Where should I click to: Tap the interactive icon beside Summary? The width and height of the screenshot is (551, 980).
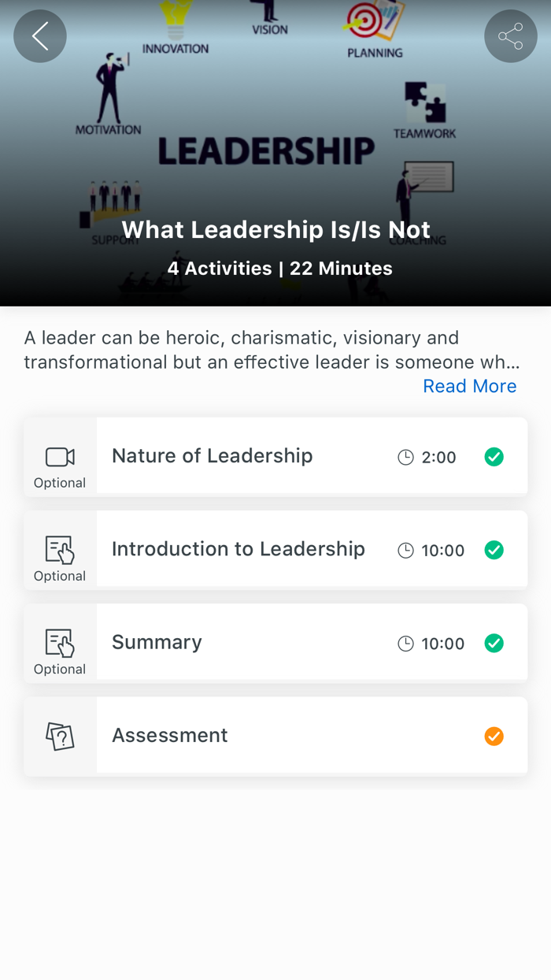click(x=60, y=643)
